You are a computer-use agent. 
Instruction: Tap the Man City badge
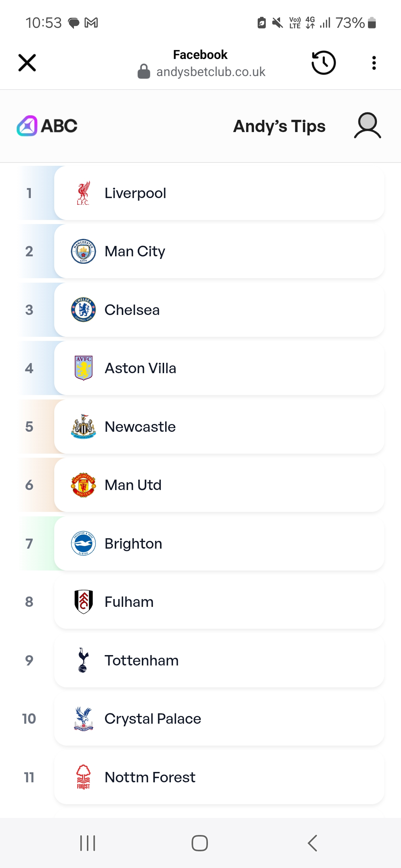coord(84,251)
